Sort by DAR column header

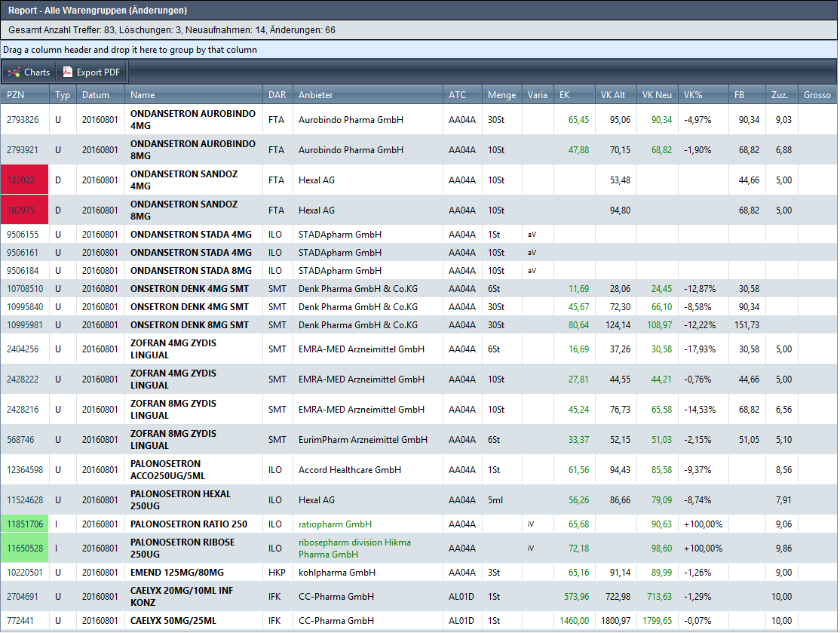click(x=277, y=95)
